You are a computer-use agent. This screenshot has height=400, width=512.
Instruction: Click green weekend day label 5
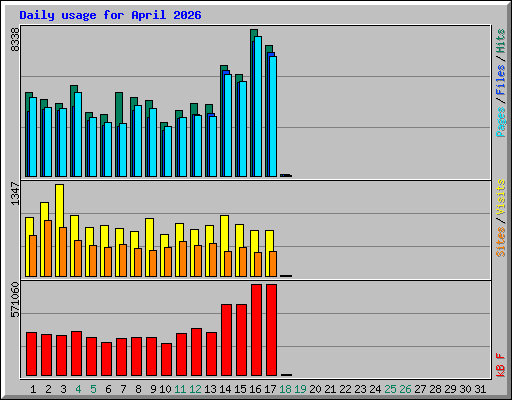click(93, 389)
